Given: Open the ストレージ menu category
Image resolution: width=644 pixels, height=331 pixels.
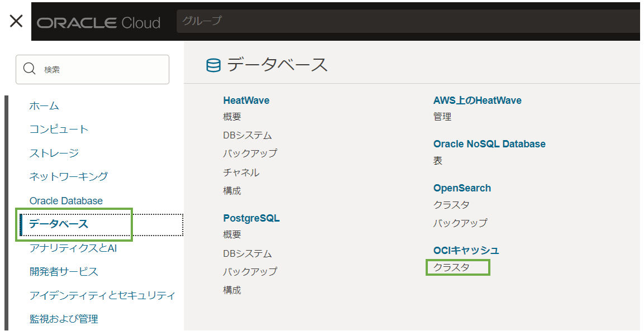Looking at the screenshot, I should (x=54, y=153).
